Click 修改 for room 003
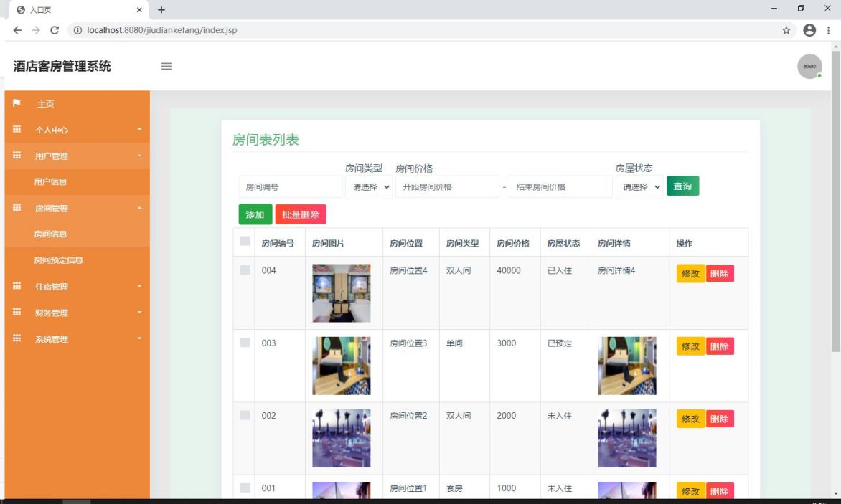Viewport: 841px width, 504px height. pos(691,346)
